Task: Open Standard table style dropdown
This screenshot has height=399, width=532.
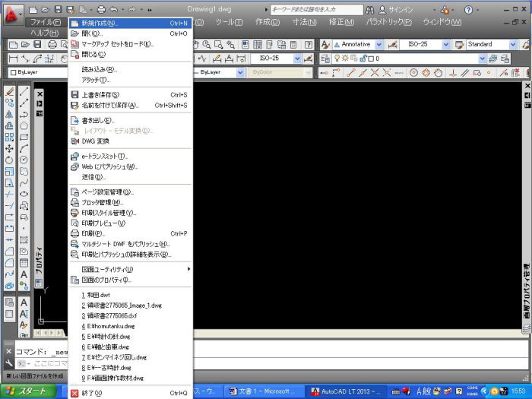Action: point(513,44)
